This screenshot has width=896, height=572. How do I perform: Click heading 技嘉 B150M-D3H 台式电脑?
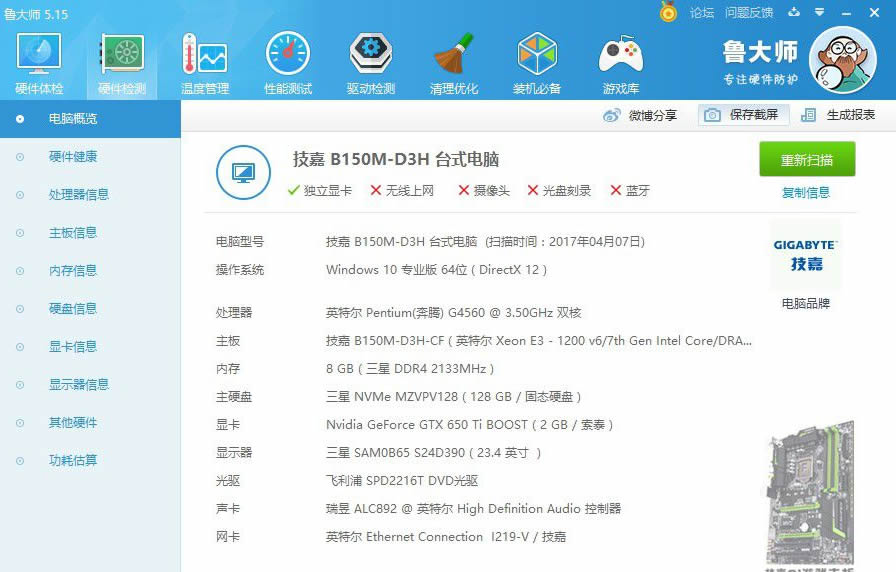click(x=396, y=159)
